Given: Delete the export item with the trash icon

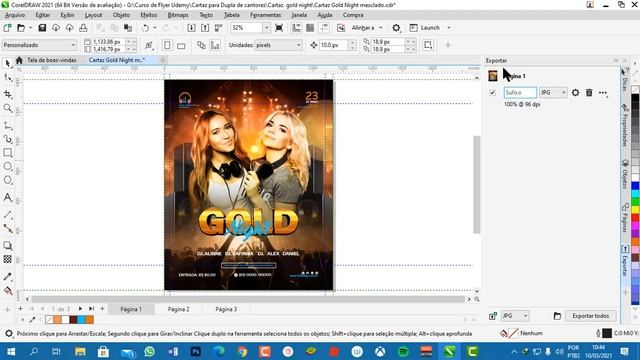Looking at the screenshot, I should pos(589,93).
